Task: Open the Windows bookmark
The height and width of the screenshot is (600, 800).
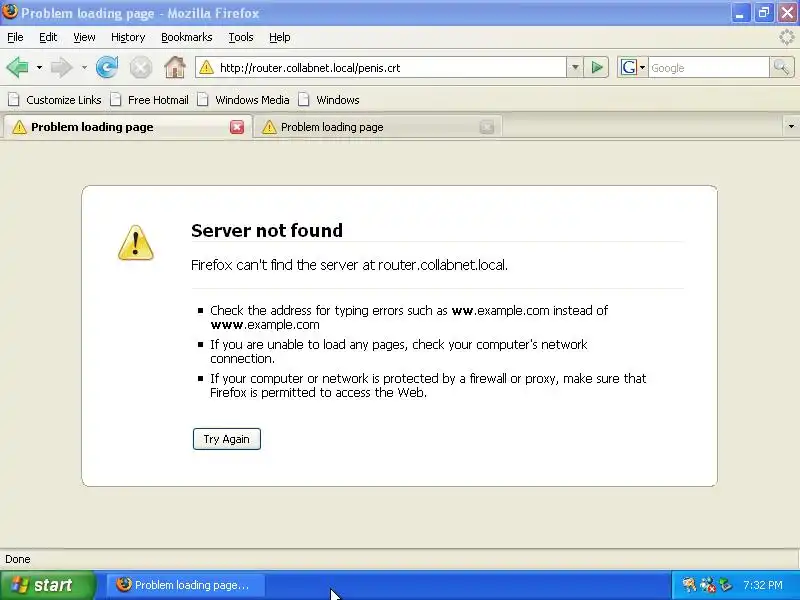Action: 329,99
